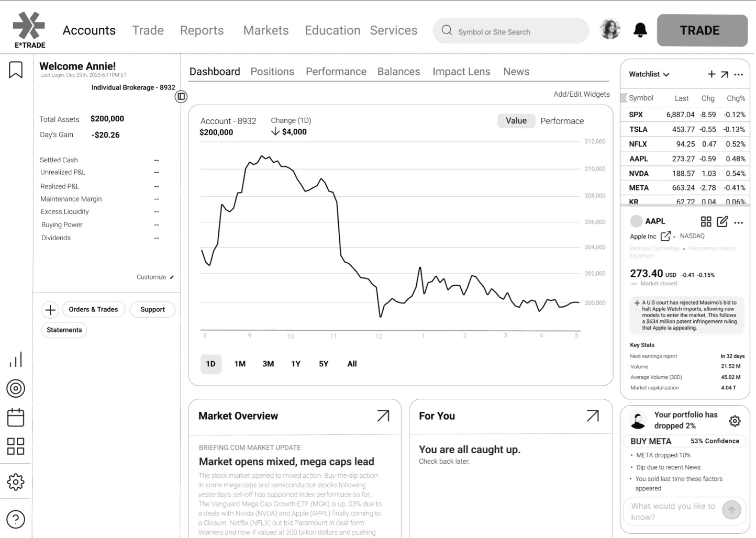Image resolution: width=756 pixels, height=538 pixels.
Task: Open portfolio assistant settings gear
Action: 735,421
